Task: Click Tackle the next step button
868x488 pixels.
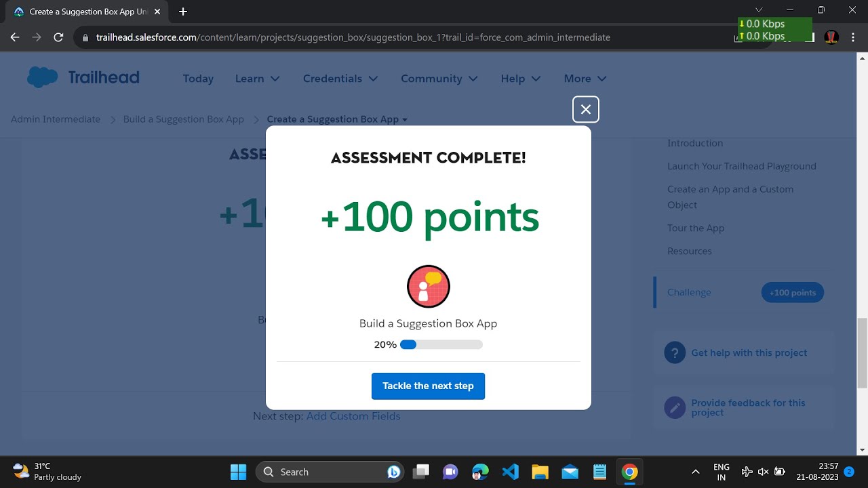Action: point(428,386)
